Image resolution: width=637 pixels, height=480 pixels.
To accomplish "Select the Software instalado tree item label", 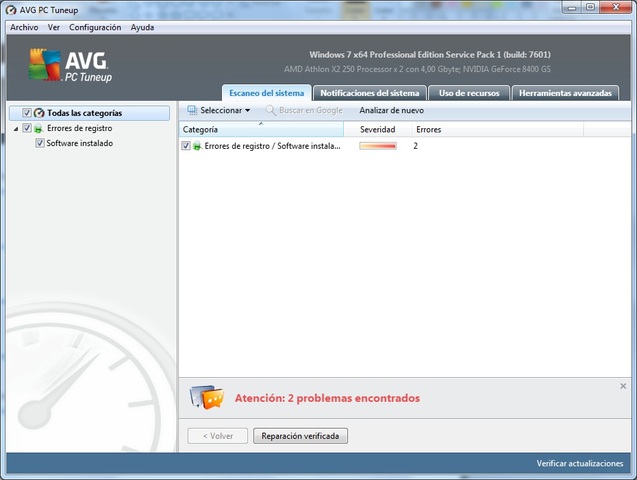I will [80, 143].
